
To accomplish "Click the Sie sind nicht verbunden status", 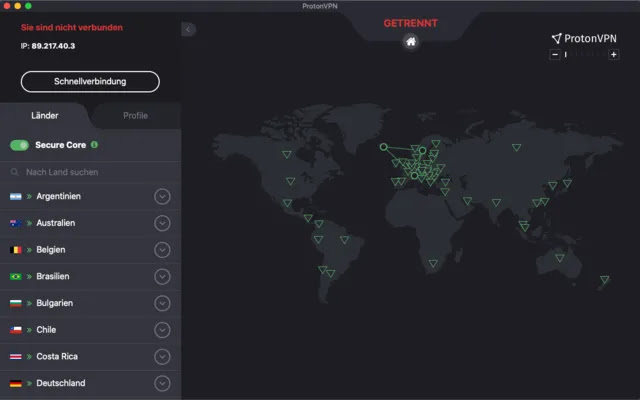I will (72, 27).
